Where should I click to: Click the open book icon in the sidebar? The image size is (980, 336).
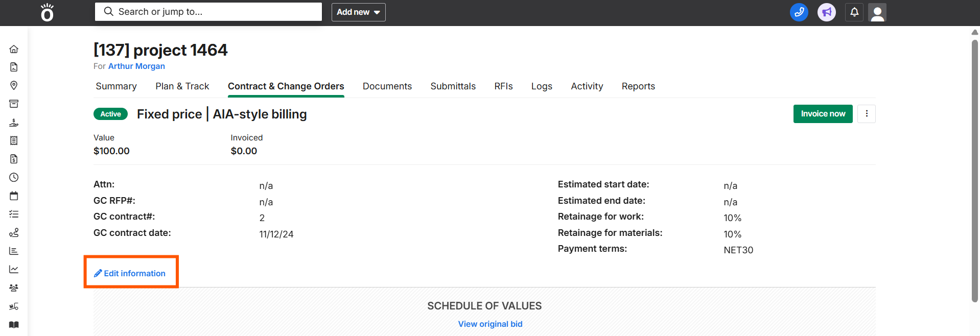tap(14, 325)
